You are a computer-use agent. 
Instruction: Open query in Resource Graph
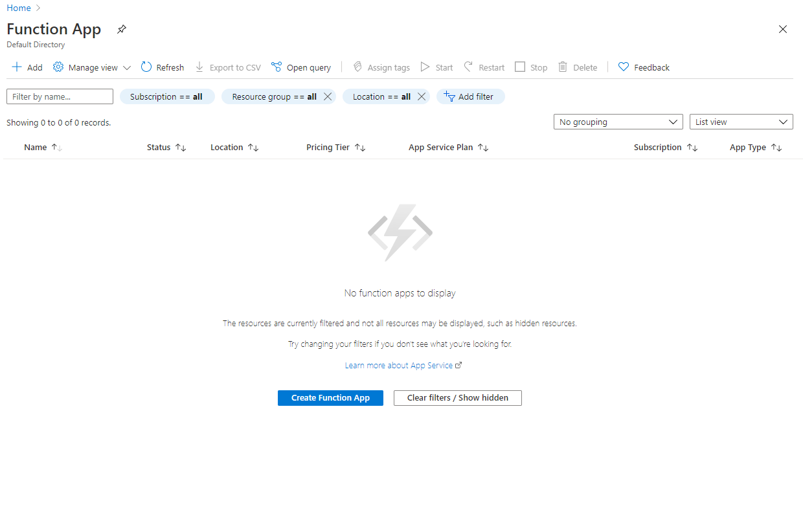pyautogui.click(x=301, y=67)
